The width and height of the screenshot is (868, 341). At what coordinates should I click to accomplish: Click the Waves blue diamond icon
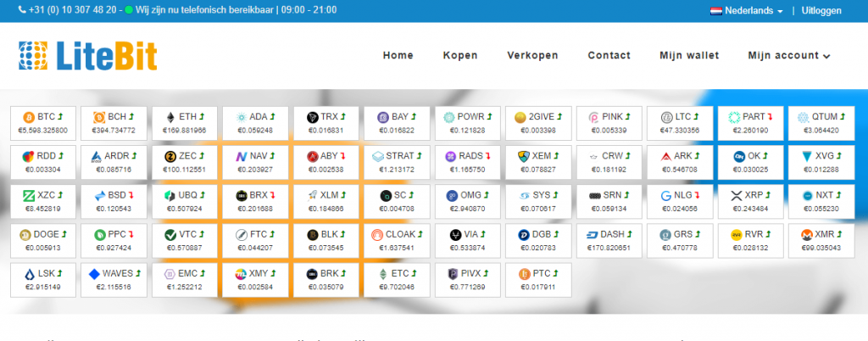click(x=94, y=273)
